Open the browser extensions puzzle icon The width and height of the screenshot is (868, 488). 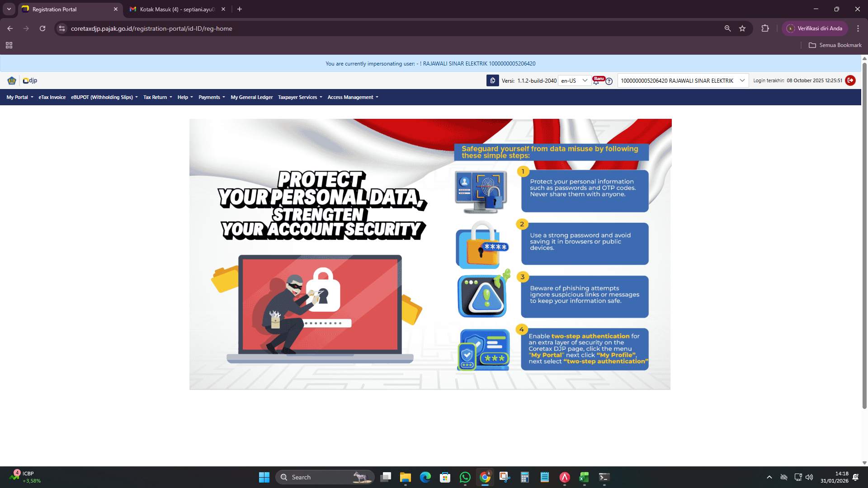[x=765, y=28]
